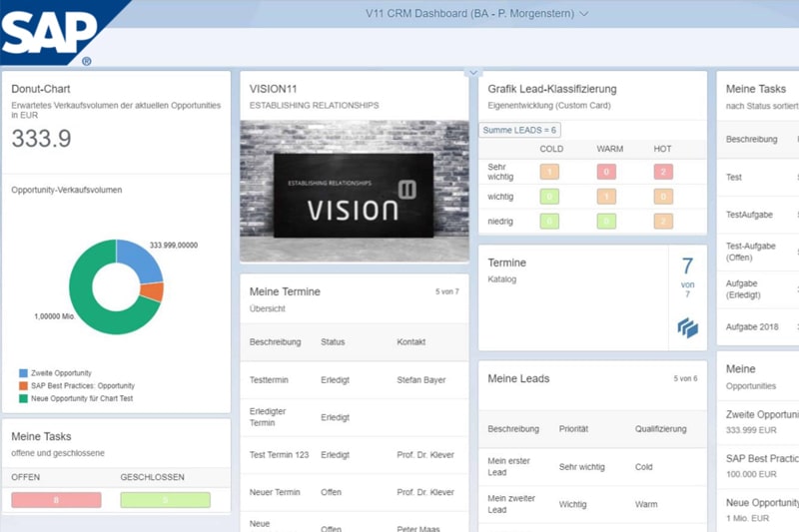Select SAP Best Practices legend swatch
Screen dimensions: 799x532
coord(23,386)
